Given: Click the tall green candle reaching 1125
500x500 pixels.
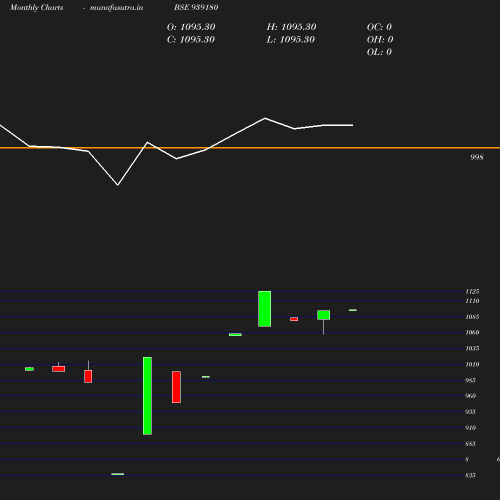Looking at the screenshot, I should pos(264,309).
